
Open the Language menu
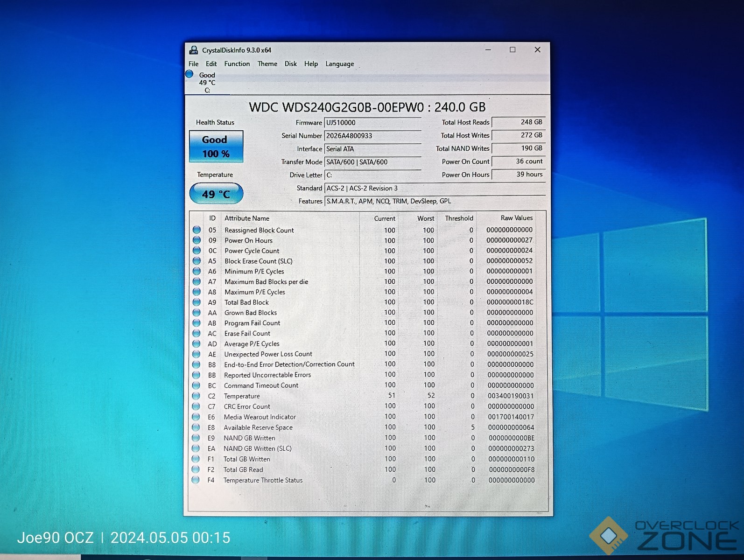(x=339, y=64)
